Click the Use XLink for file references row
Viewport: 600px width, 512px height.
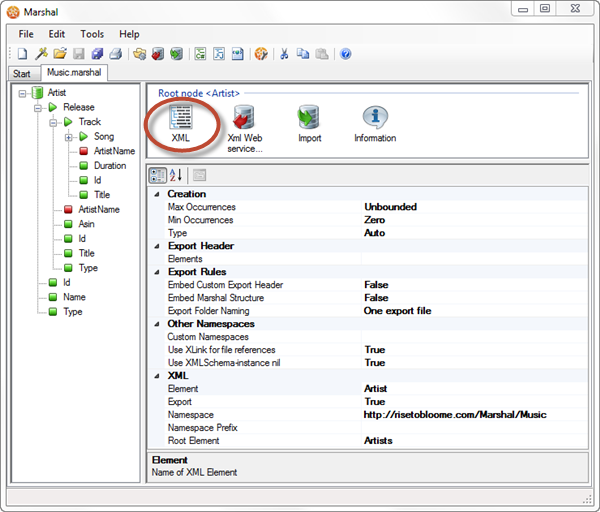pos(376,350)
